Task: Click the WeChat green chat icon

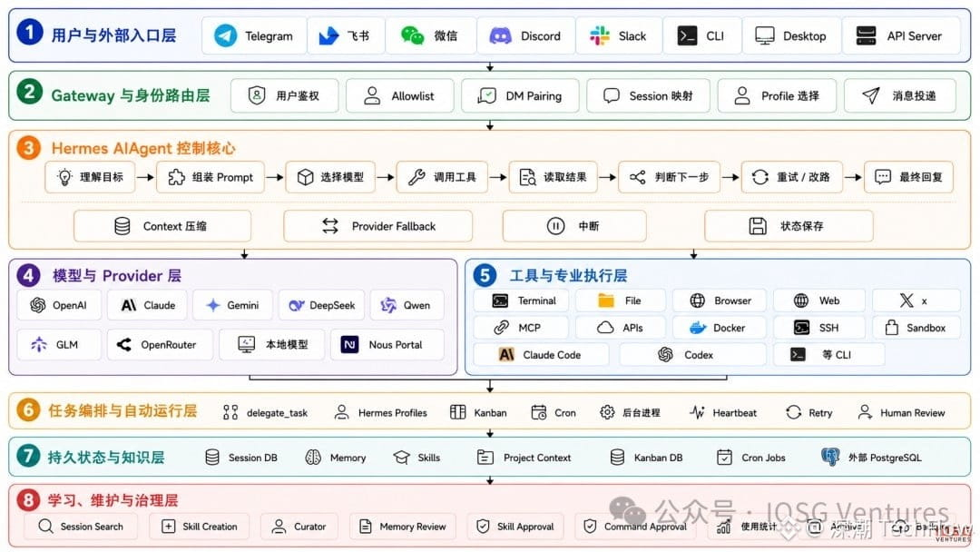Action: pyautogui.click(x=412, y=35)
